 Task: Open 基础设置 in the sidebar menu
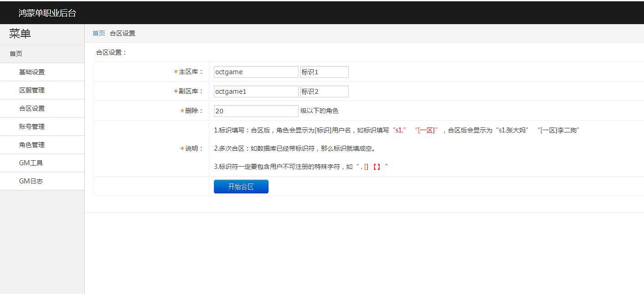coord(32,72)
